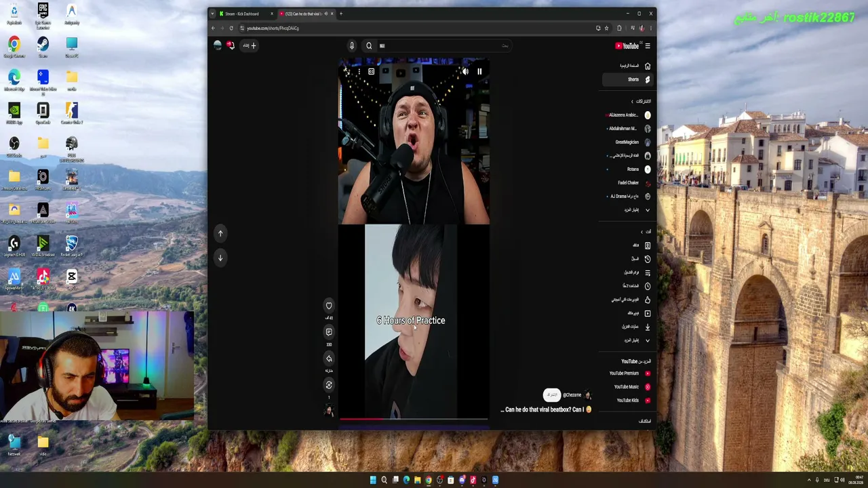This screenshot has height=488, width=868.
Task: Go back in browser history
Action: click(213, 28)
